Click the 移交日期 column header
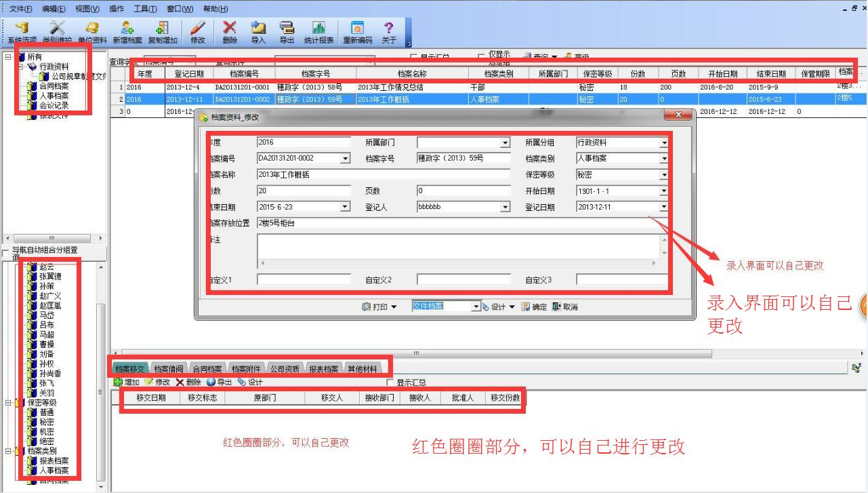The height and width of the screenshot is (493, 868). pos(151,398)
